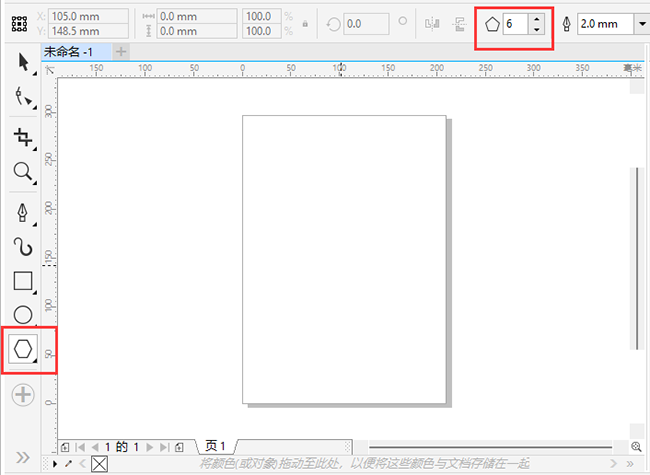Toggle the lock ratio padlock
The image size is (650, 475).
(x=305, y=24)
